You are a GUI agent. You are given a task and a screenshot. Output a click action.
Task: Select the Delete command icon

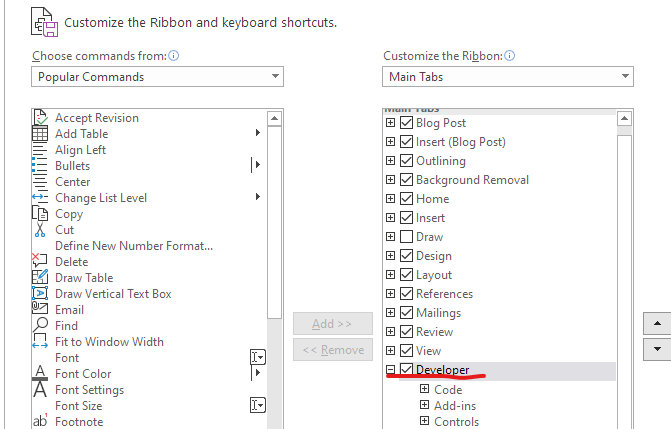(x=40, y=262)
